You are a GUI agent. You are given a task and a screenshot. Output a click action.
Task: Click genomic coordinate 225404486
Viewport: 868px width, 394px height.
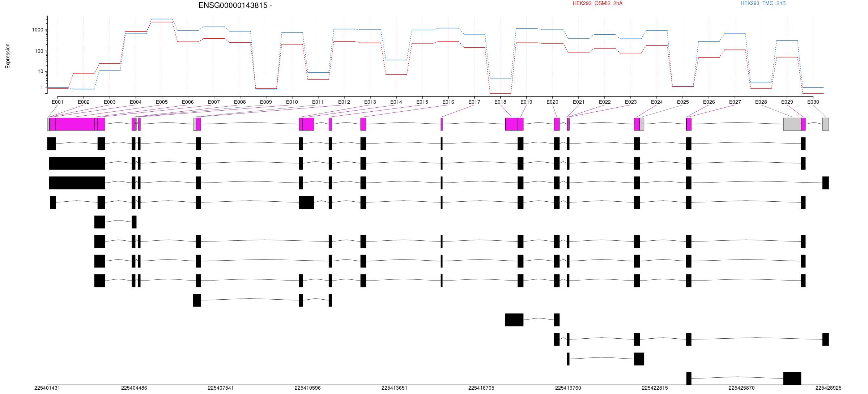coord(134,388)
